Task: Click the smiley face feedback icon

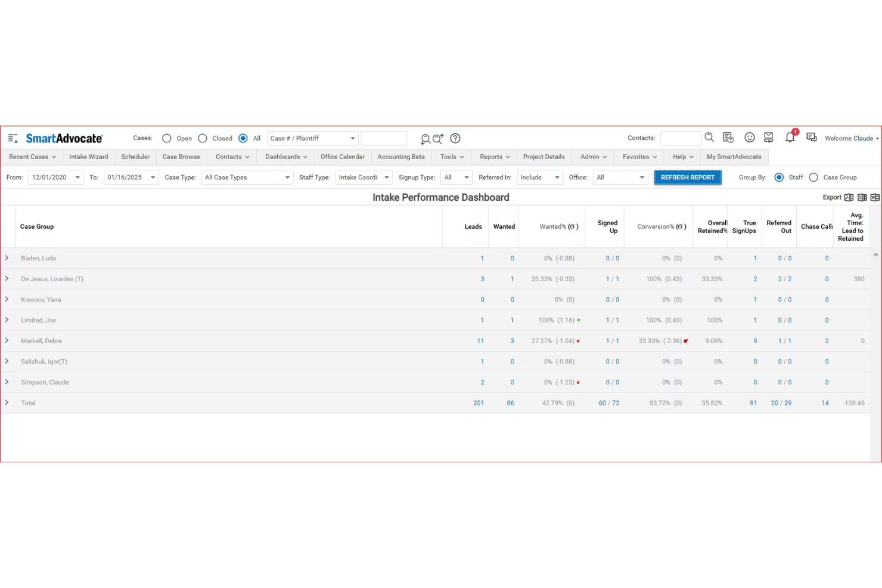Action: point(750,138)
